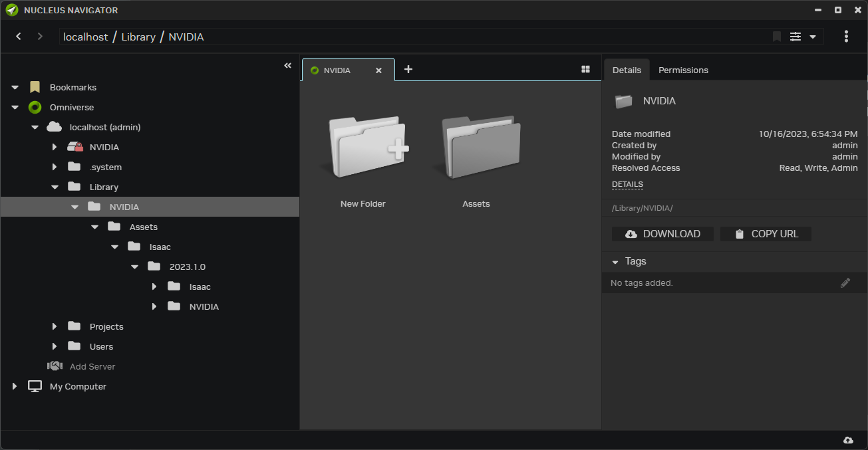Click the Nucleus Navigator app logo

click(x=12, y=10)
